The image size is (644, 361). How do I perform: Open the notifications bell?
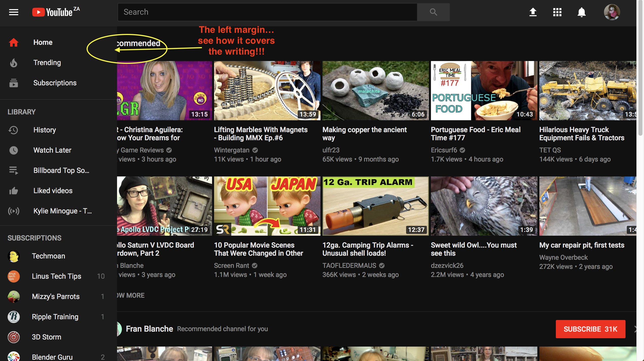pyautogui.click(x=582, y=12)
